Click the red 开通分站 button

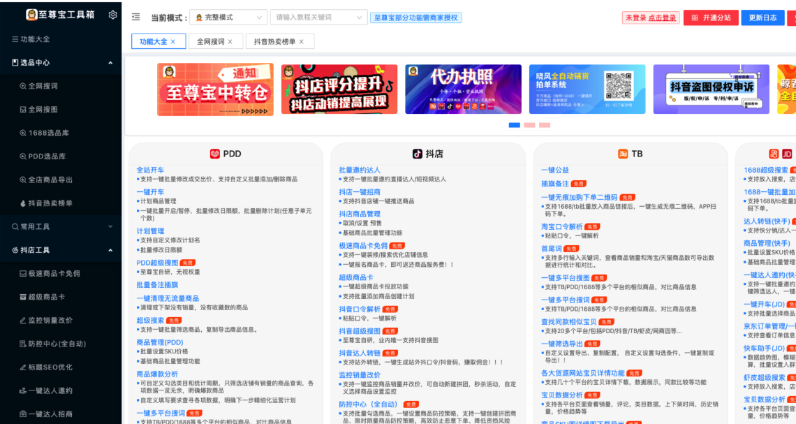(x=711, y=18)
